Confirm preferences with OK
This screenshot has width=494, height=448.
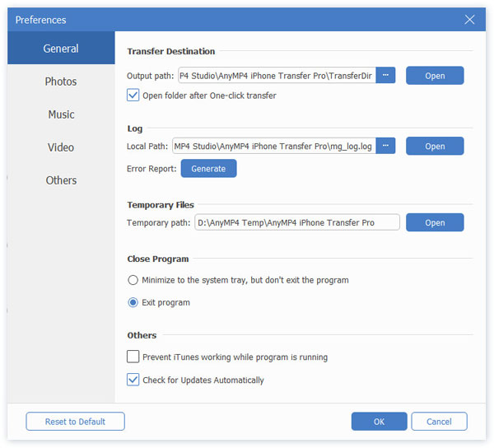379,422
